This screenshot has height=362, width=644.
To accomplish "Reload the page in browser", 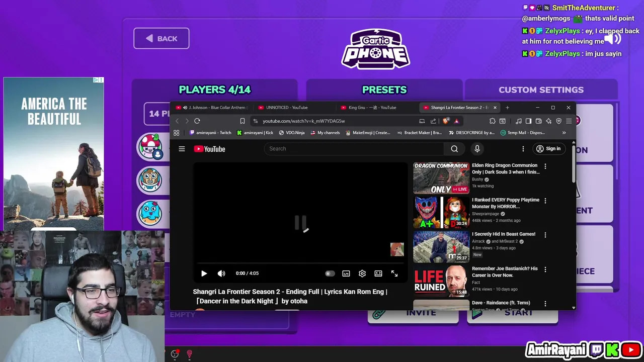I will 197,121.
